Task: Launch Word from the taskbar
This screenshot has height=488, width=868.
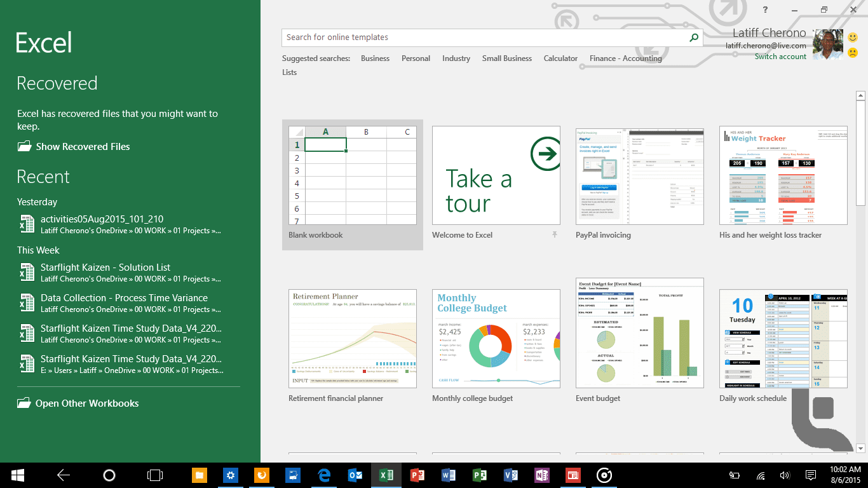Action: pos(449,475)
